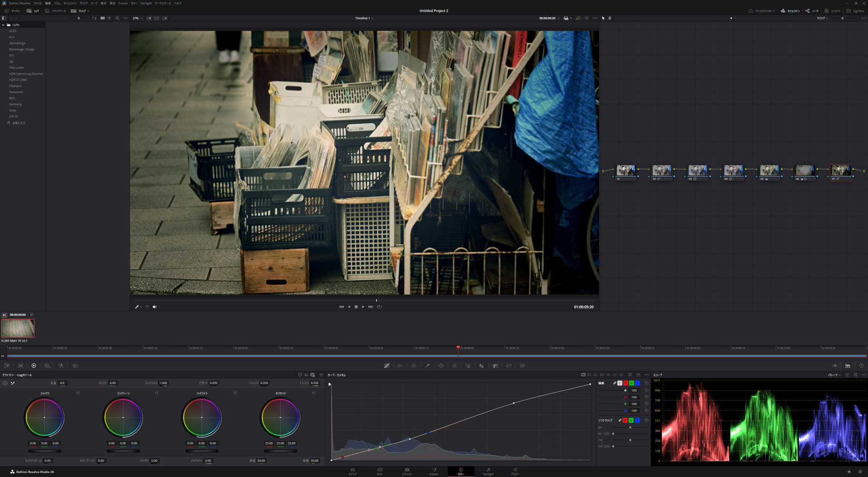The height and width of the screenshot is (477, 868).
Task: Open the Tracker palette icon
Action: pyautogui.click(x=454, y=366)
